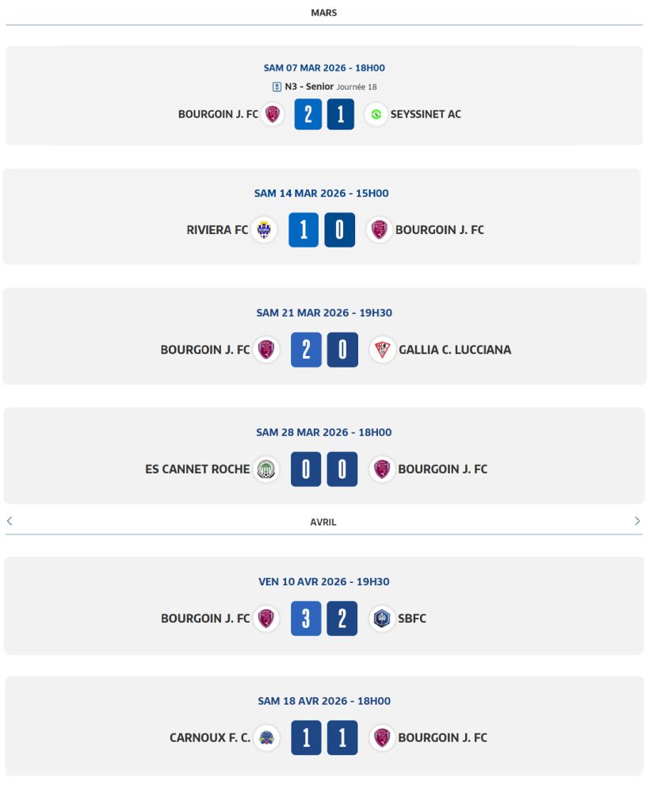649x812 pixels.
Task: Open the N3 - Senior competition link
Action: coord(309,87)
